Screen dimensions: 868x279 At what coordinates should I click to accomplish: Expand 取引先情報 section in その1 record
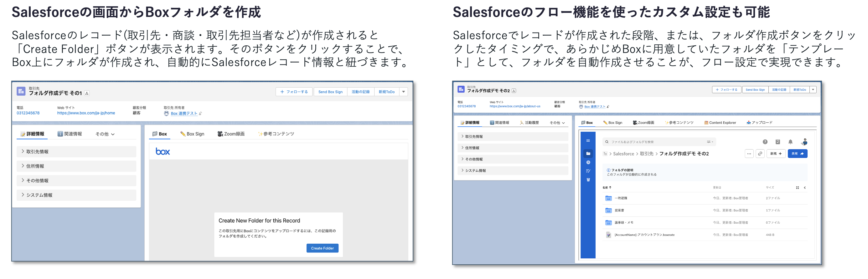click(76, 151)
